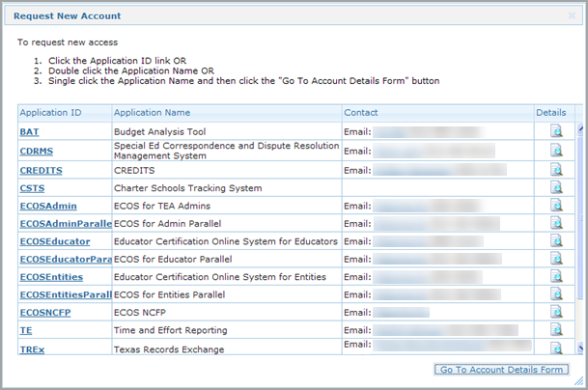Image resolution: width=588 pixels, height=390 pixels.
Task: Click details icon for TE row
Action: 555,330
